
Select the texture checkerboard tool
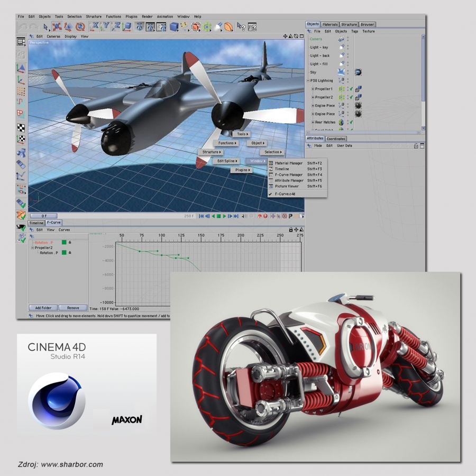click(21, 127)
